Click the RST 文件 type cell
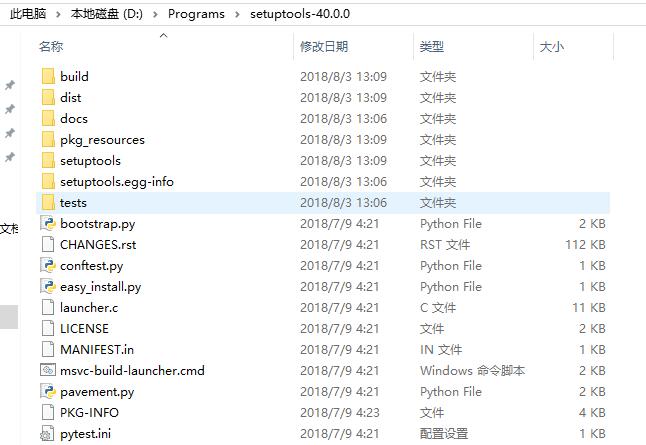This screenshot has width=646, height=445. pos(445,245)
